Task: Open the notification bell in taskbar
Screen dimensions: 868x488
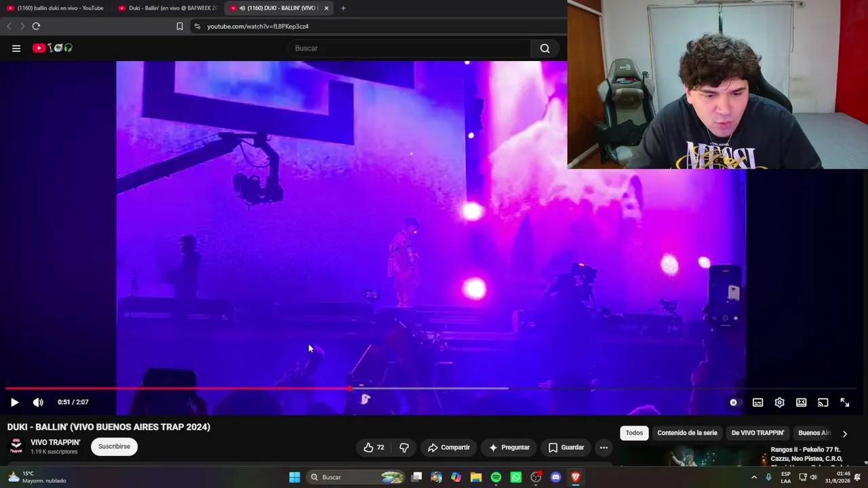Action: point(858,477)
